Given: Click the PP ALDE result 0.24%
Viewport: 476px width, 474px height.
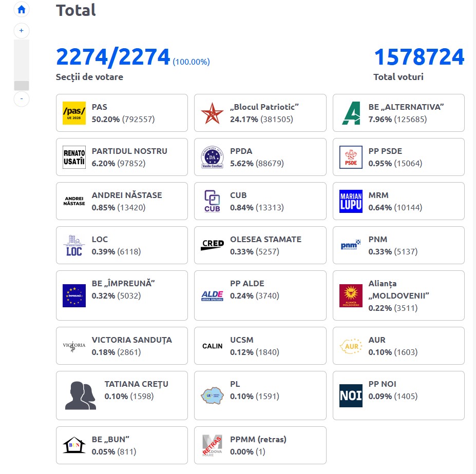Looking at the screenshot, I should [x=255, y=295].
